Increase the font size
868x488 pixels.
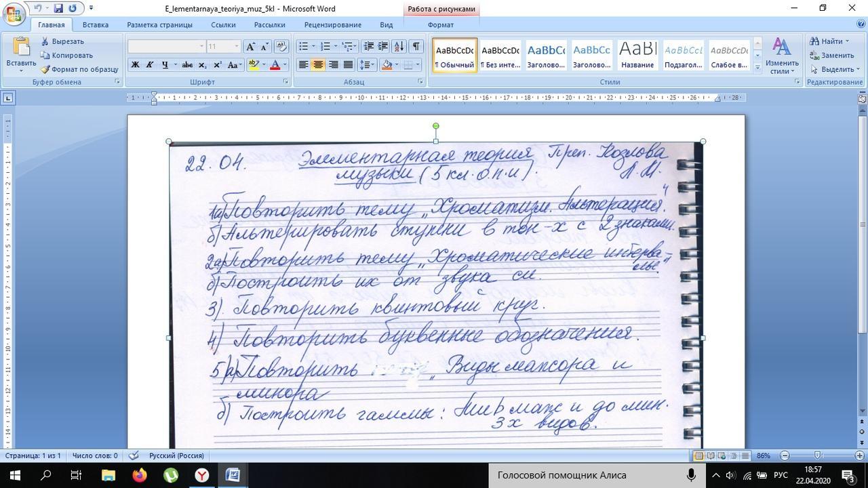click(x=250, y=46)
